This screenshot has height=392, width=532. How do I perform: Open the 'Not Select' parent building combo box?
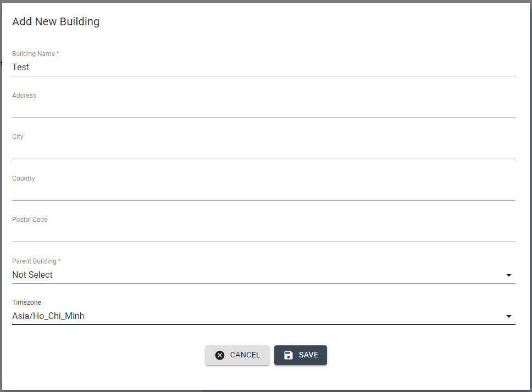coord(258,275)
